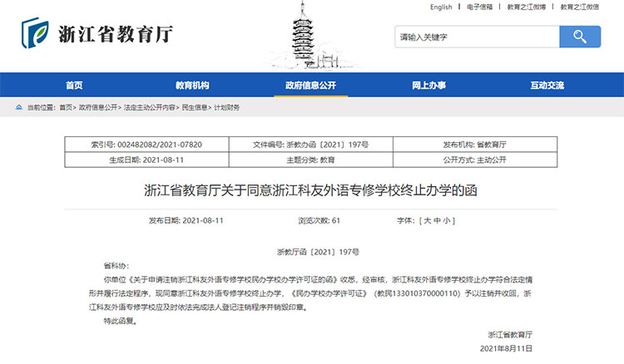Open the English version link
Screen dimensions: 624x364
[441, 7]
